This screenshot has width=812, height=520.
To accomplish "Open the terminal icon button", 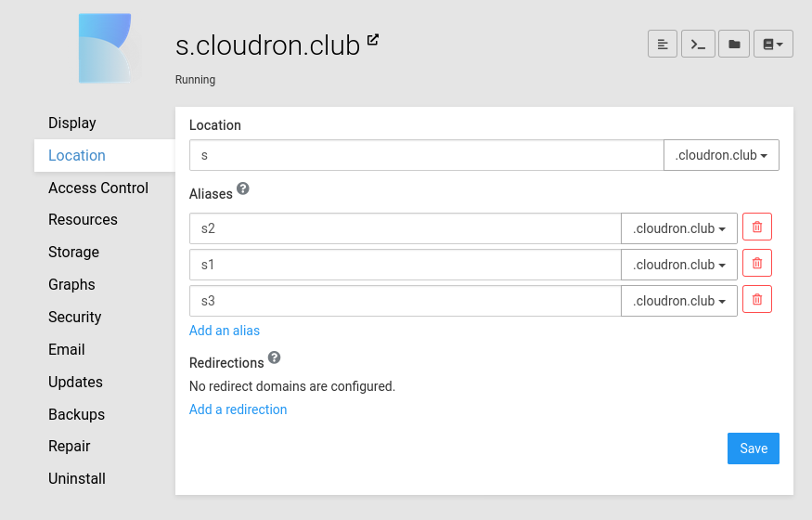I will tap(698, 44).
